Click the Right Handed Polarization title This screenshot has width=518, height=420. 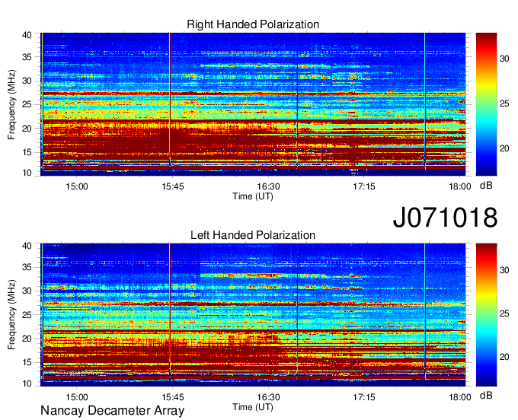click(253, 24)
